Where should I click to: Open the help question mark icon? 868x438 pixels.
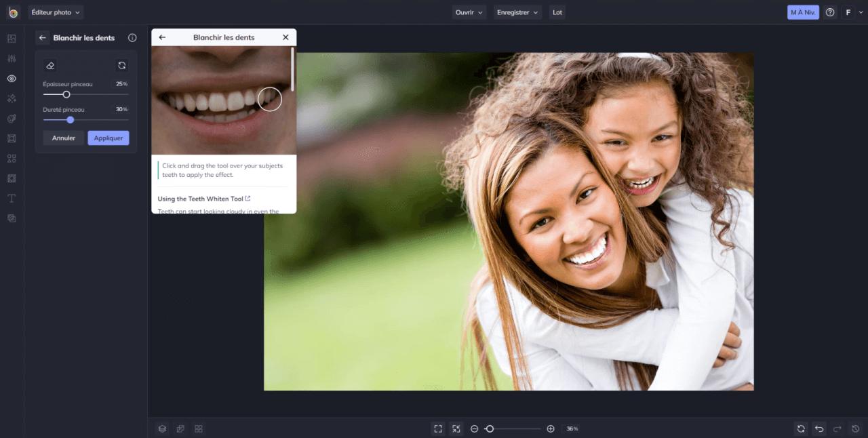[830, 12]
